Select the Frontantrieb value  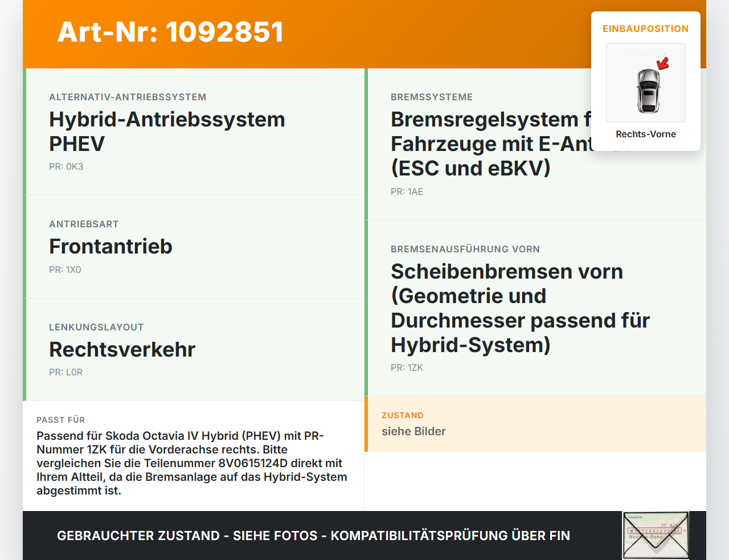click(110, 246)
